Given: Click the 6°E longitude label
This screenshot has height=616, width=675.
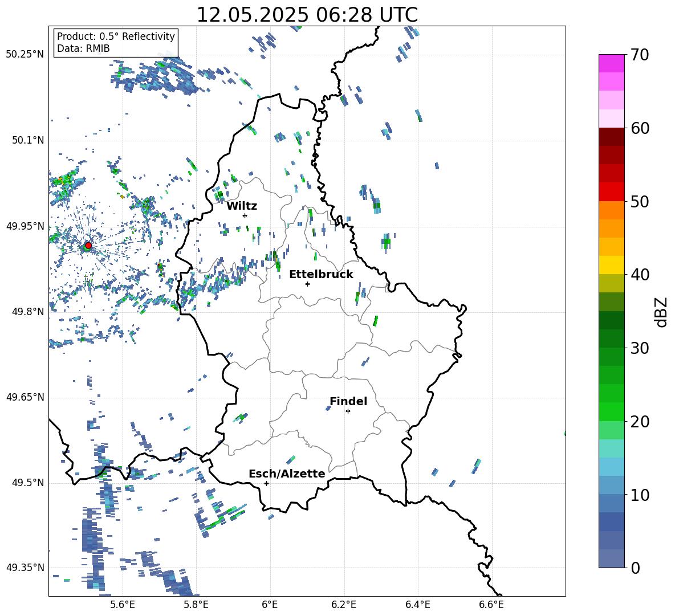Looking at the screenshot, I should 270,605.
